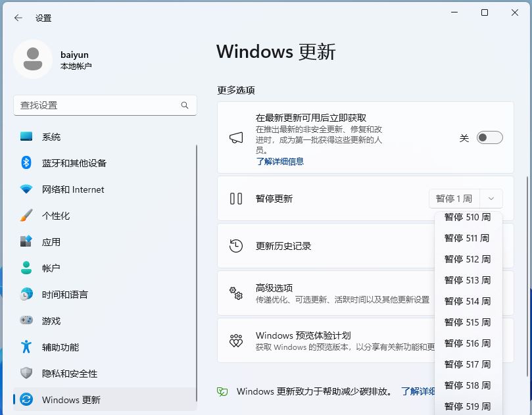Select 暂停 517 周 option
The height and width of the screenshot is (415, 532).
pyautogui.click(x=468, y=364)
